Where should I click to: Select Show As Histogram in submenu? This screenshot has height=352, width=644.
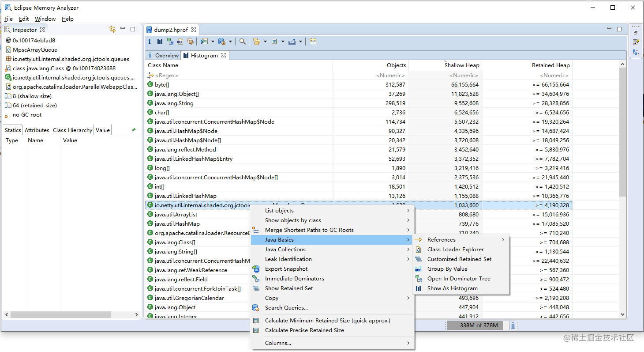461,288
